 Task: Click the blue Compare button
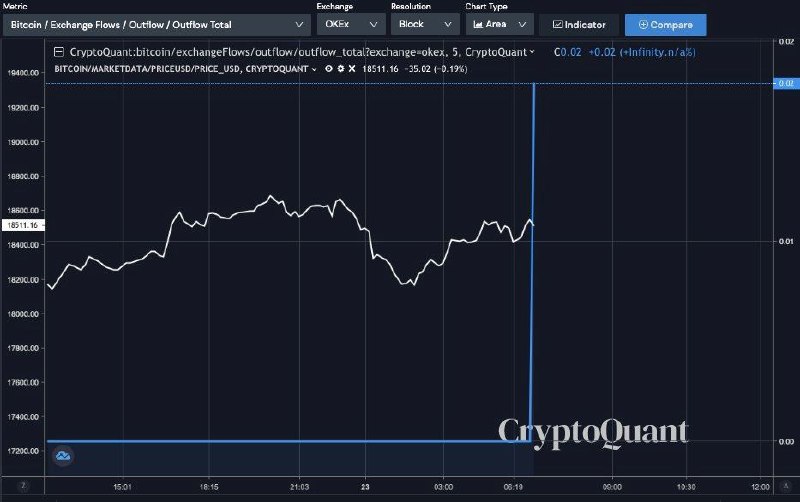pos(666,24)
